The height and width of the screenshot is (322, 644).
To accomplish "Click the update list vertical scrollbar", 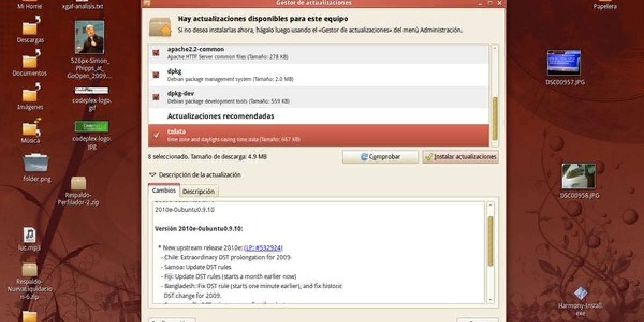I will tap(495, 118).
